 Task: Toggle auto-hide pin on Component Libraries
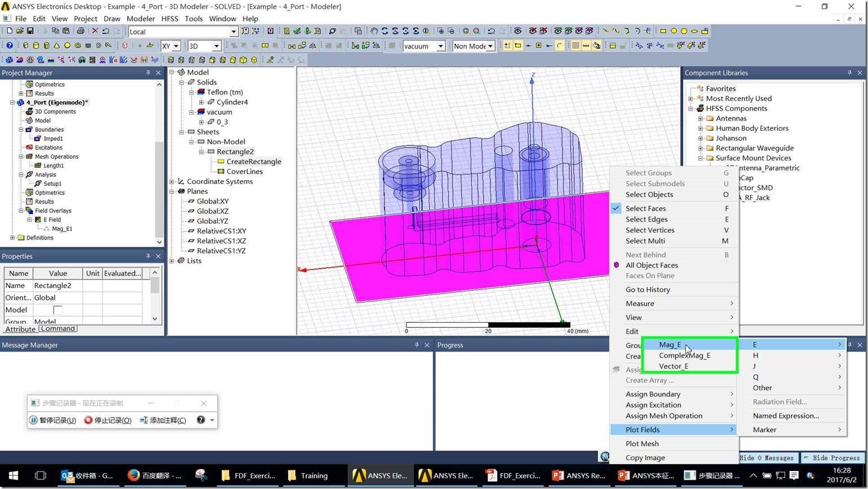pos(849,73)
